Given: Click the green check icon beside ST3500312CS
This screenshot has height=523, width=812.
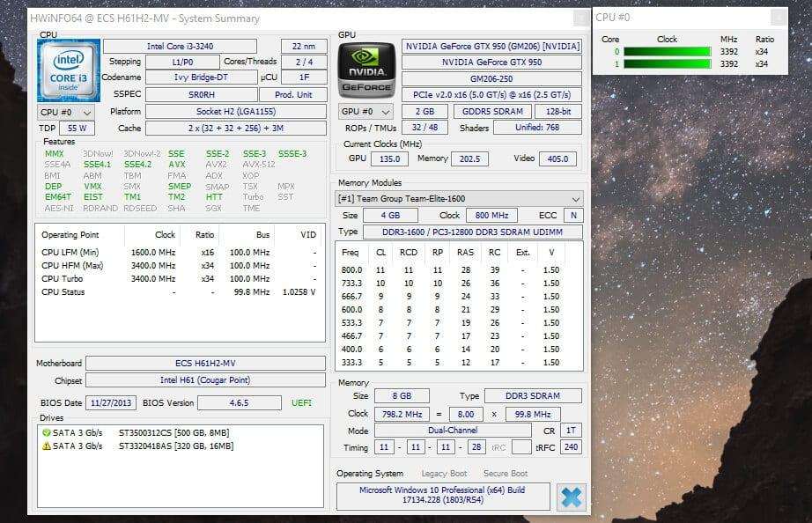Looking at the screenshot, I should pos(46,433).
